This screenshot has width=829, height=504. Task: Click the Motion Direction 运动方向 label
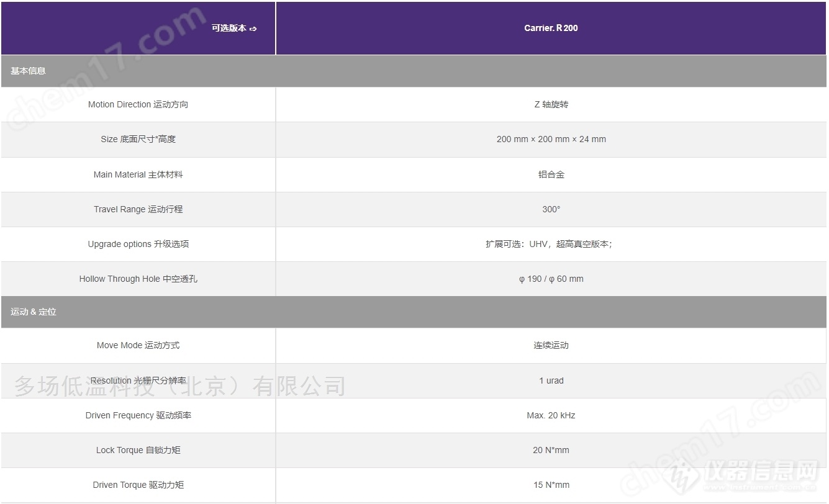[x=138, y=104]
